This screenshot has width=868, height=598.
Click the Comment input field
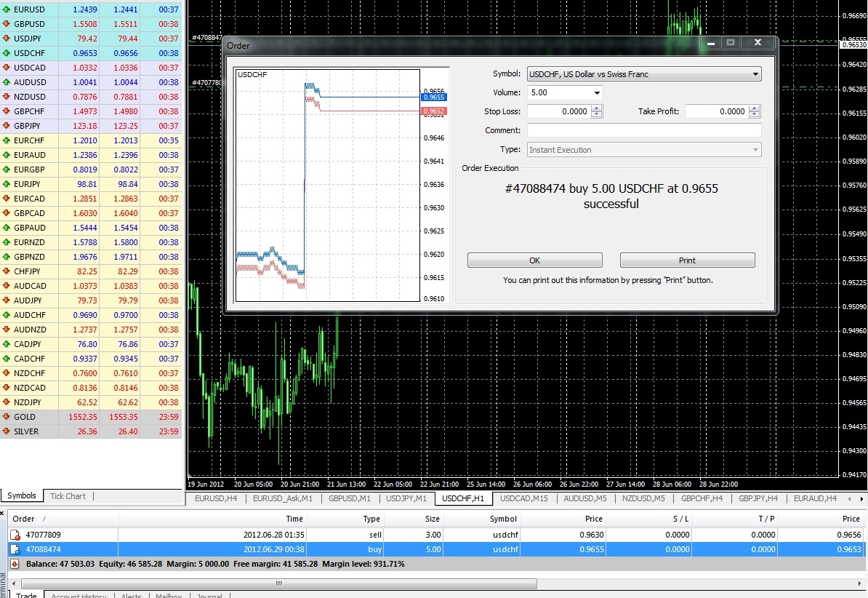643,131
